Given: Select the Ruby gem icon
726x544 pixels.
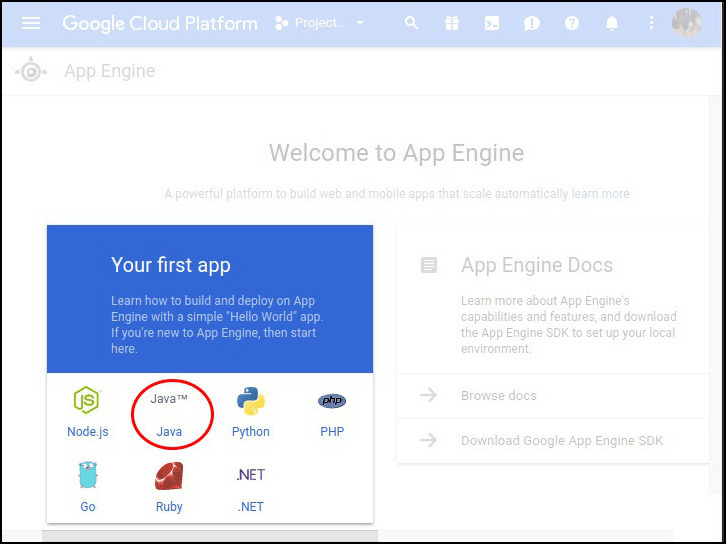Looking at the screenshot, I should 169,475.
